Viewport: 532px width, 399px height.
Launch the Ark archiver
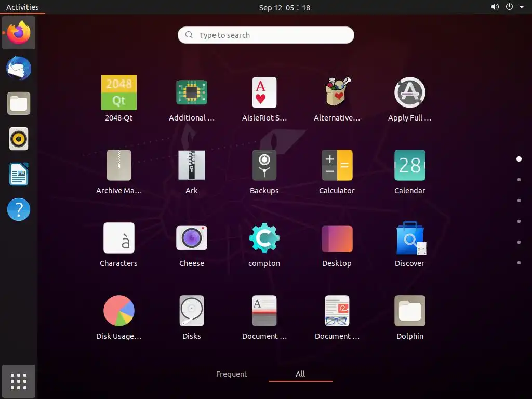coord(191,165)
